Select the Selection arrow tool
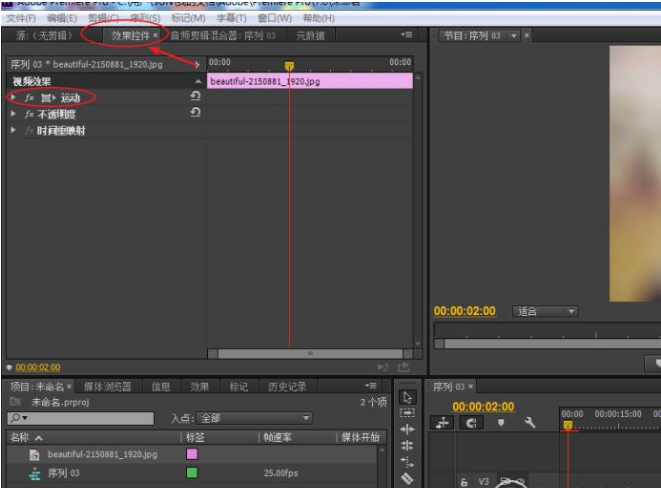The height and width of the screenshot is (488, 661). (407, 397)
